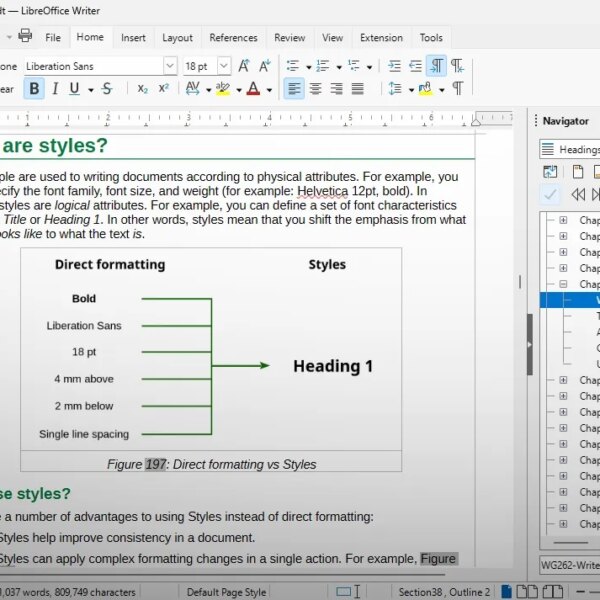Apply paragraph background color fill
600x600 pixels.
tap(425, 89)
